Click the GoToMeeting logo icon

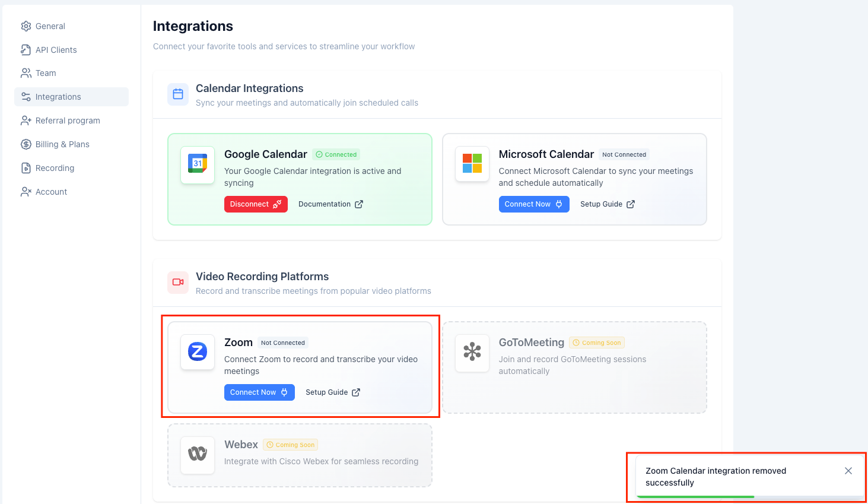(x=472, y=352)
